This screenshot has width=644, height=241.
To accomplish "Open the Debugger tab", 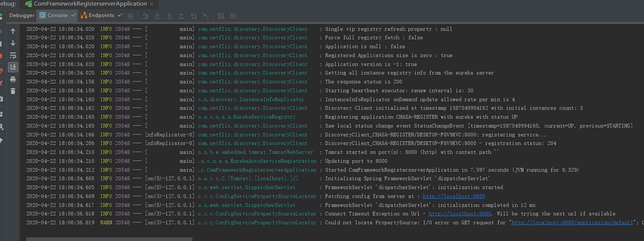I will (x=22, y=15).
